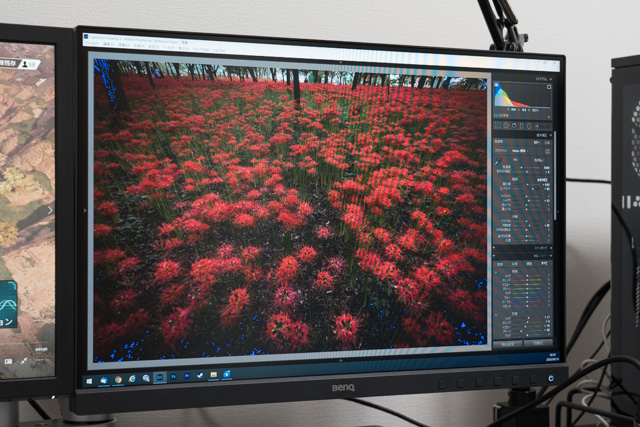
Task: Open the File menu
Action: [92, 43]
